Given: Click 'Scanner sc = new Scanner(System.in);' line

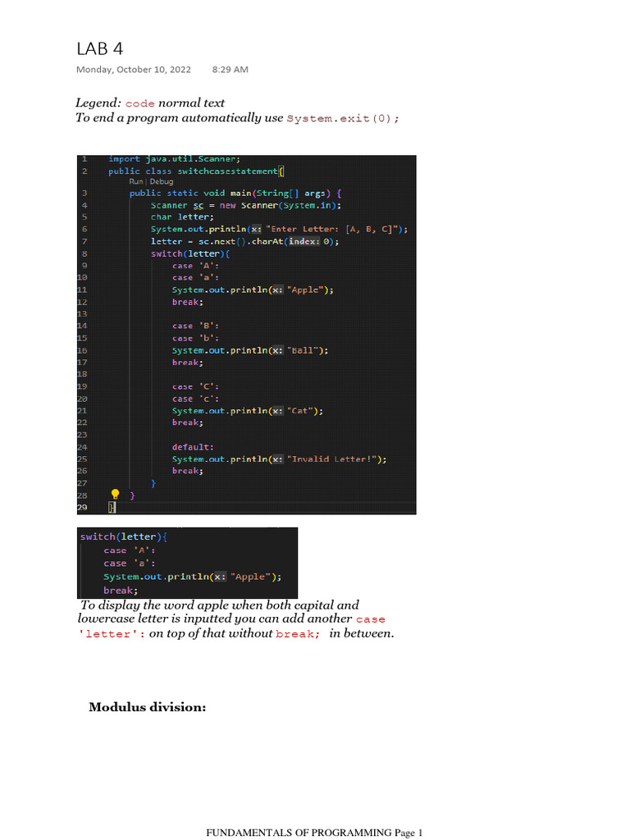Looking at the screenshot, I should (246, 206).
